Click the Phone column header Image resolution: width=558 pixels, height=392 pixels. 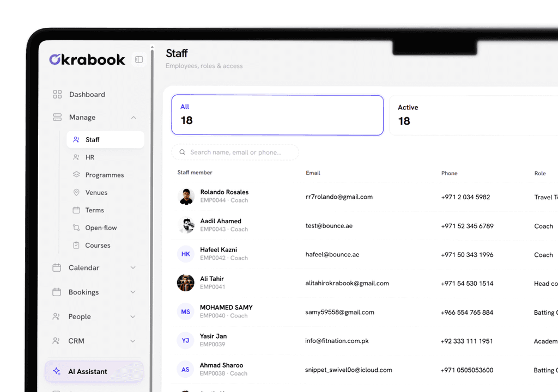[x=449, y=173]
